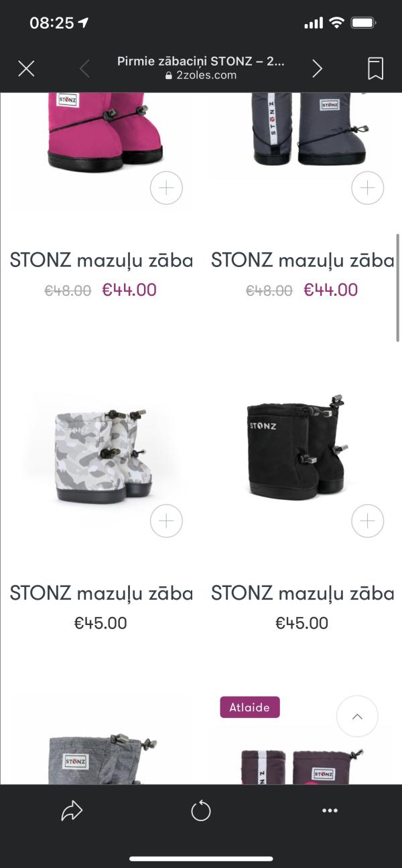The image size is (402, 868).
Task: Go back with the left chevron arrow
Action: coord(84,68)
